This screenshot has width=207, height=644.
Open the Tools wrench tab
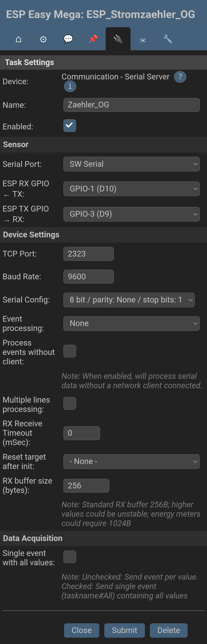pyautogui.click(x=168, y=39)
